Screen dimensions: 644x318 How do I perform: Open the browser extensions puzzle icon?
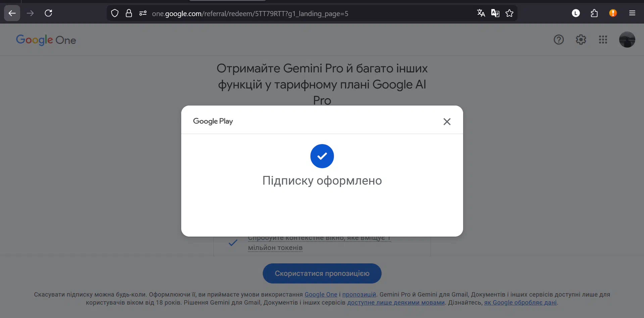[x=594, y=13]
